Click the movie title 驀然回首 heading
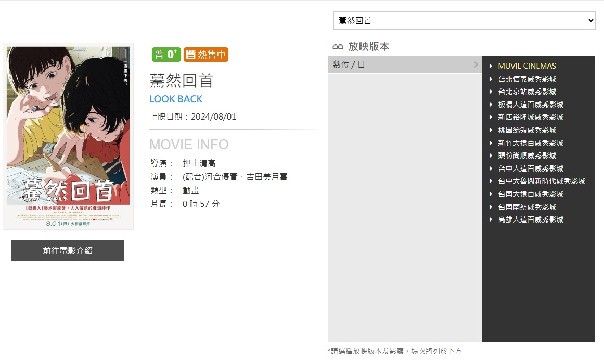Image resolution: width=604 pixels, height=364 pixels. [x=182, y=81]
